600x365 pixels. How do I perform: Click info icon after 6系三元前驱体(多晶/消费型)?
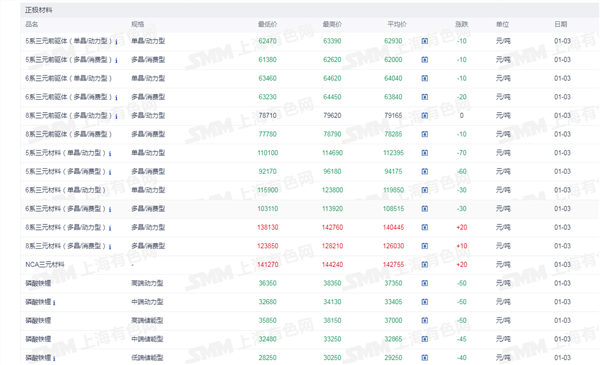(116, 98)
